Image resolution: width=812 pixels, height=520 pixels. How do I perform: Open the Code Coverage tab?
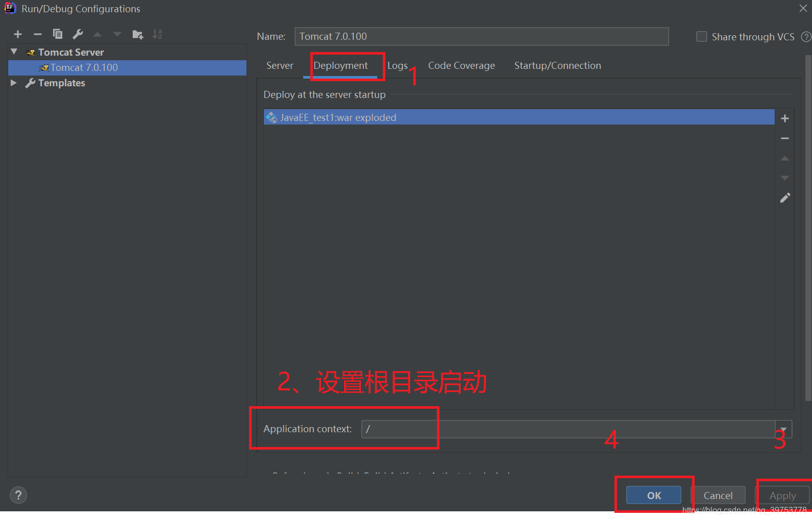click(461, 65)
